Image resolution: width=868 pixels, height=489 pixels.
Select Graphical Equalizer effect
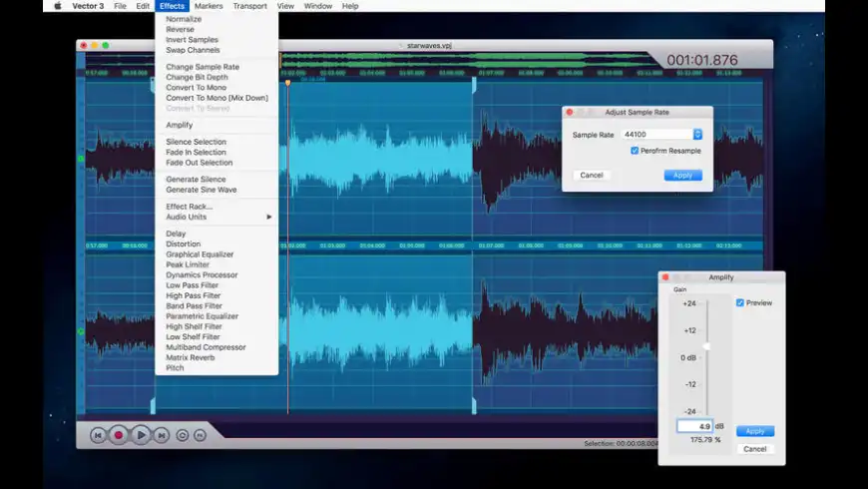tap(200, 254)
